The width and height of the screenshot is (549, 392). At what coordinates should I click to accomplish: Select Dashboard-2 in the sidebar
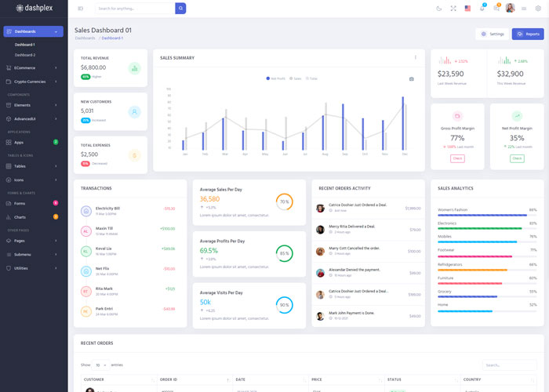pos(25,55)
